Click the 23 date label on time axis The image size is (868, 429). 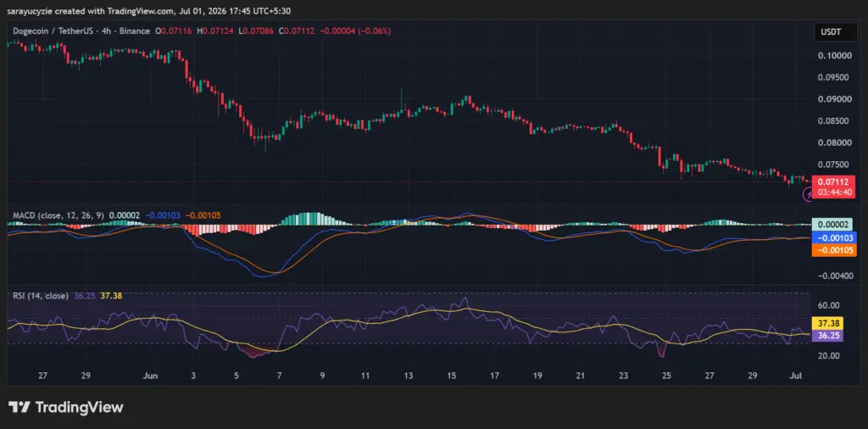pos(623,376)
